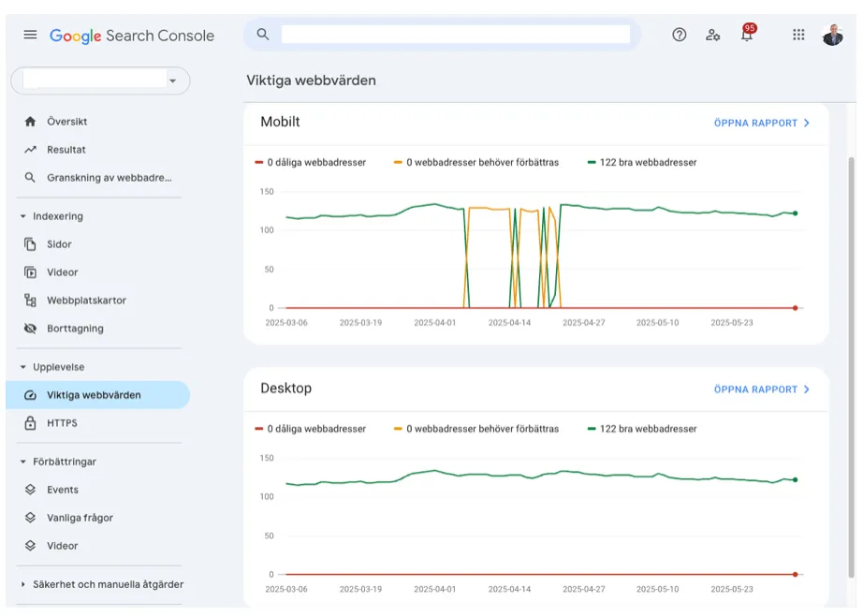This screenshot has width=863, height=616.
Task: Click the Vanliga frågor layers icon
Action: (x=30, y=518)
